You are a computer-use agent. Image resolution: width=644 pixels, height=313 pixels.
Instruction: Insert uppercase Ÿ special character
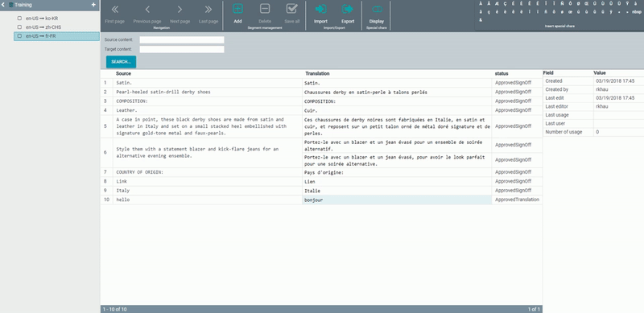(x=627, y=4)
